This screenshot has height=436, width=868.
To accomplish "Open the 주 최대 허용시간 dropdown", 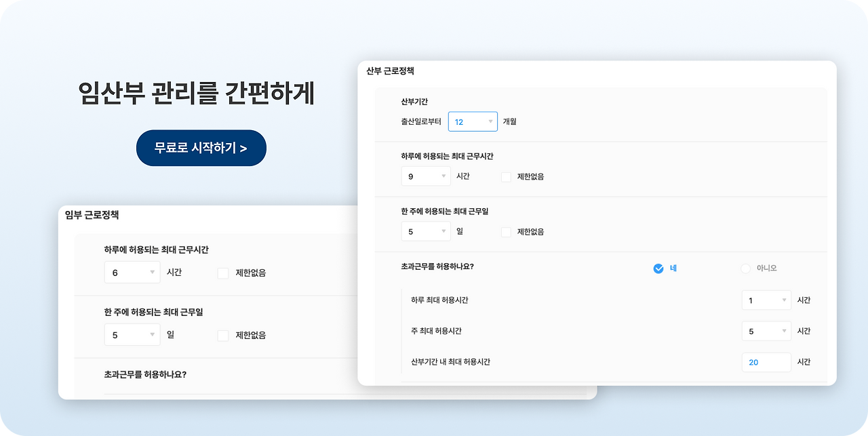I will (766, 331).
